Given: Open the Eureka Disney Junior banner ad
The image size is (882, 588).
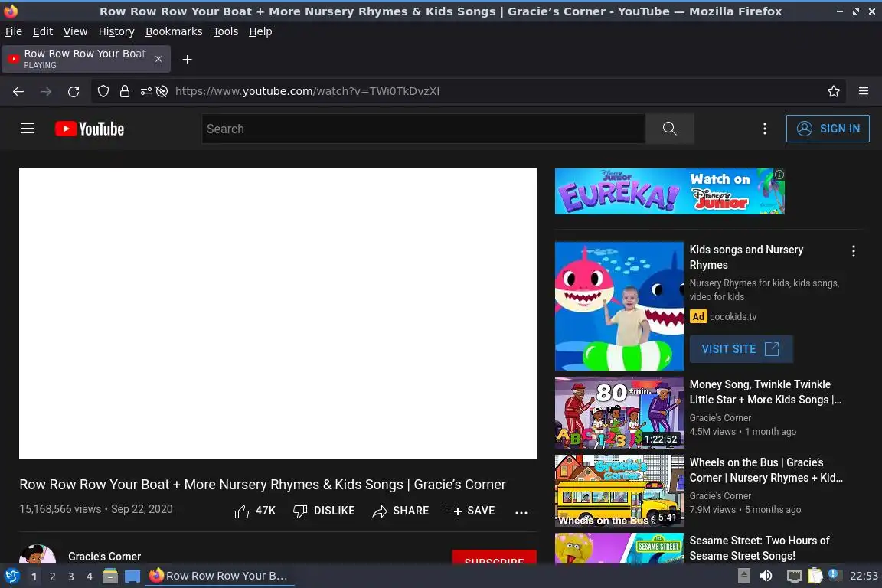Looking at the screenshot, I should click(x=669, y=191).
